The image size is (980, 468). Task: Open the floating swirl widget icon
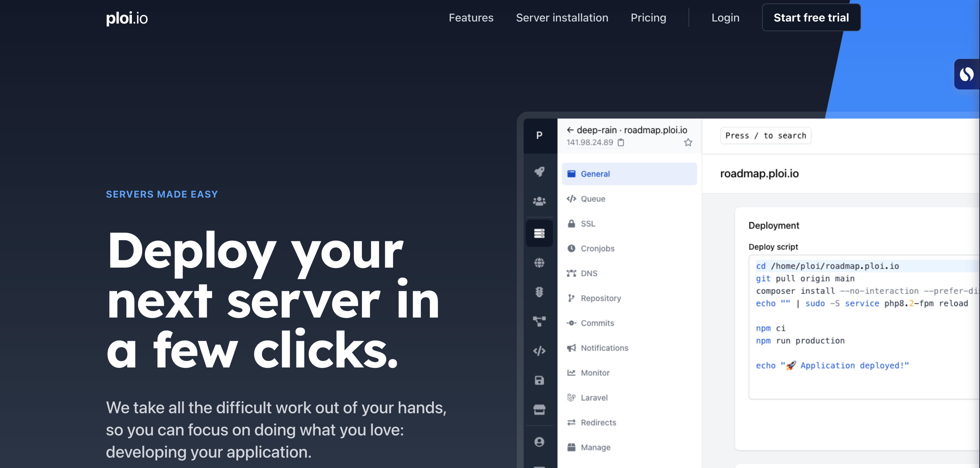[966, 74]
